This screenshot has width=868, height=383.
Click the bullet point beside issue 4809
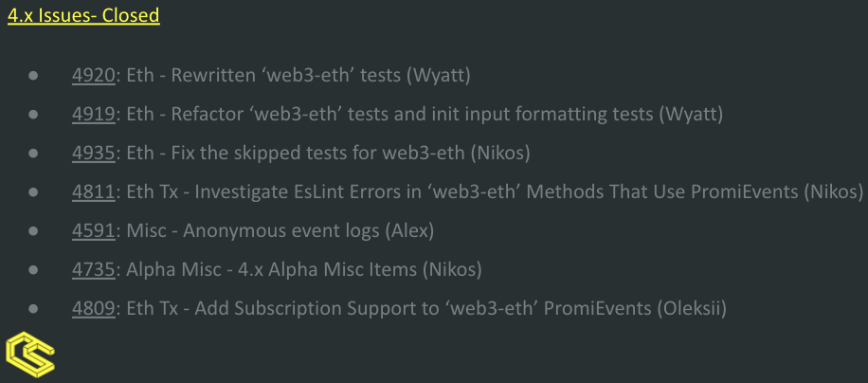tap(33, 308)
